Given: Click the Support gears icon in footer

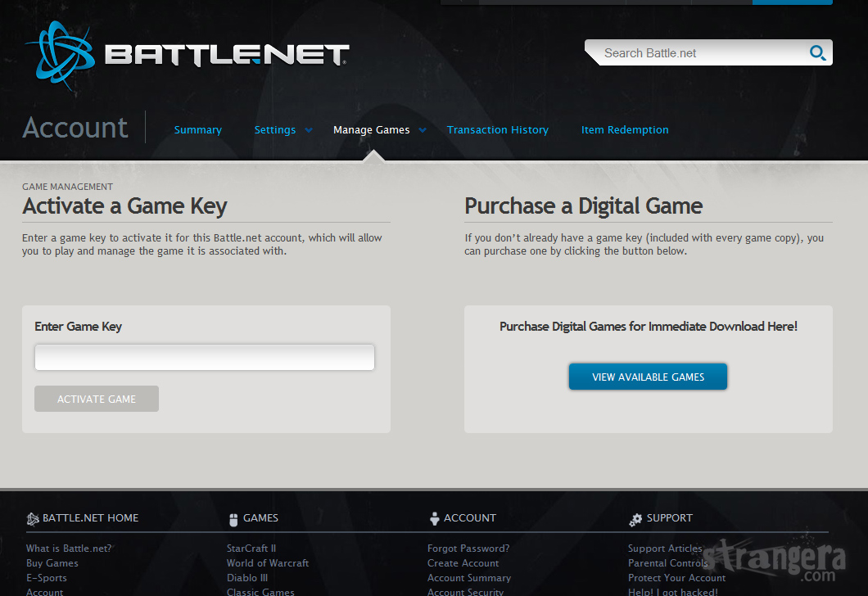Looking at the screenshot, I should (x=635, y=519).
